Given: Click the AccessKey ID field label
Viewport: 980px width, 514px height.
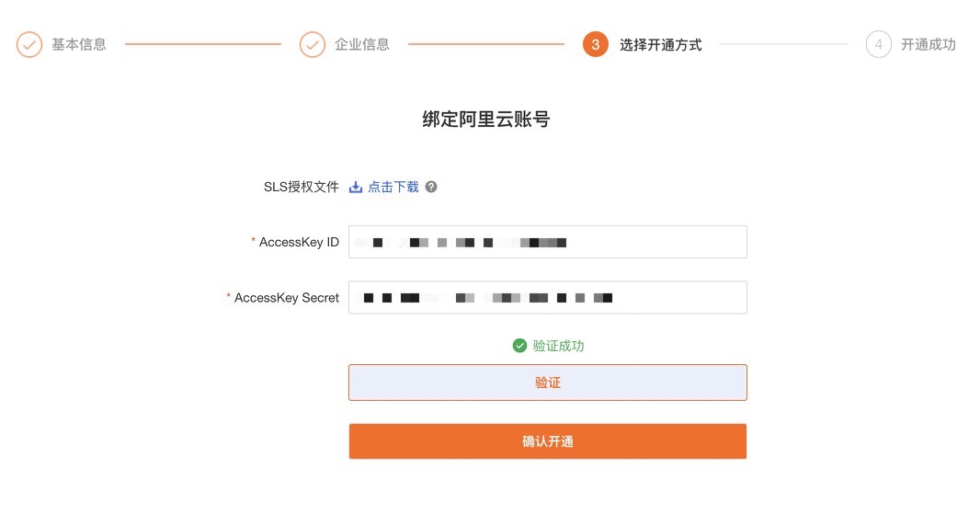Looking at the screenshot, I should 299,242.
